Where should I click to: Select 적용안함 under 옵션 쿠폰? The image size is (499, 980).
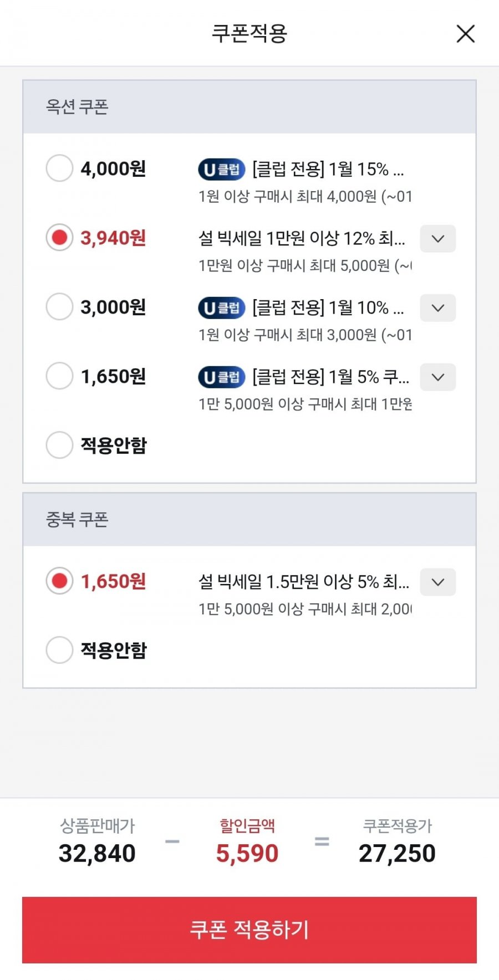point(59,445)
